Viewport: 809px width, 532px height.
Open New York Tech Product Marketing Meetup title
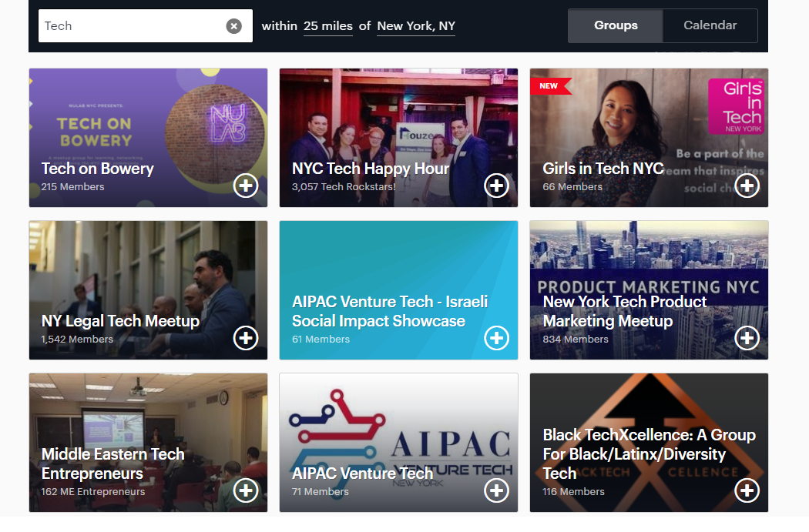tap(624, 311)
